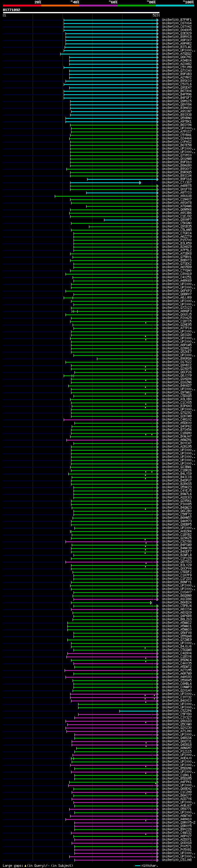Screen dimensions: 197x868
Task: Click the short cyan alignment bar for UniRef100_C7J3G7
Action: [x=105, y=183]
